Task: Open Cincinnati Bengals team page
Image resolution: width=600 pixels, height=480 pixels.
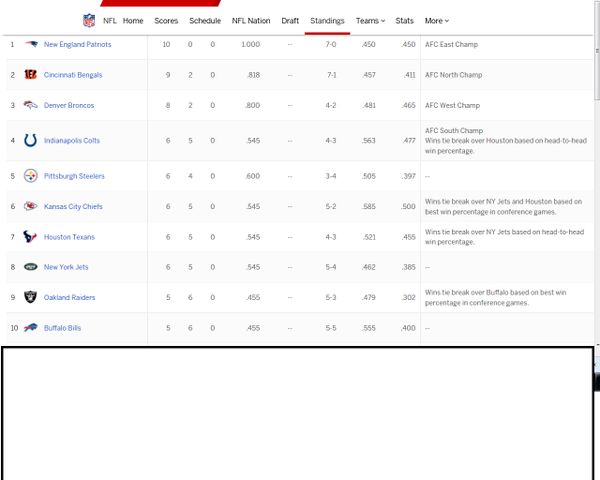Action: click(x=73, y=75)
